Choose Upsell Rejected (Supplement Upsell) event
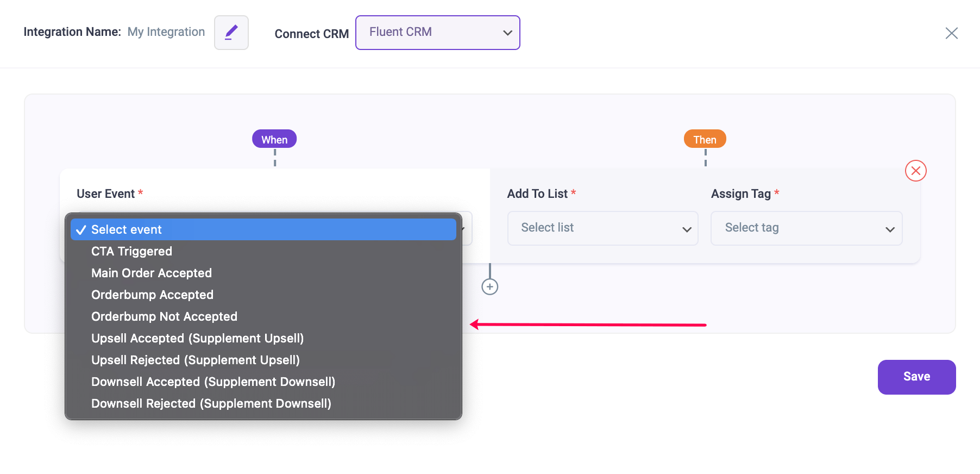This screenshot has height=474, width=980. (x=195, y=360)
